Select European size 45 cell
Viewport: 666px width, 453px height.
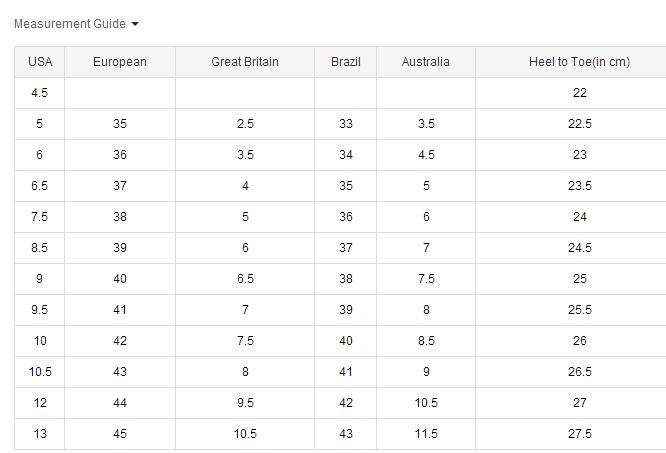(x=120, y=434)
